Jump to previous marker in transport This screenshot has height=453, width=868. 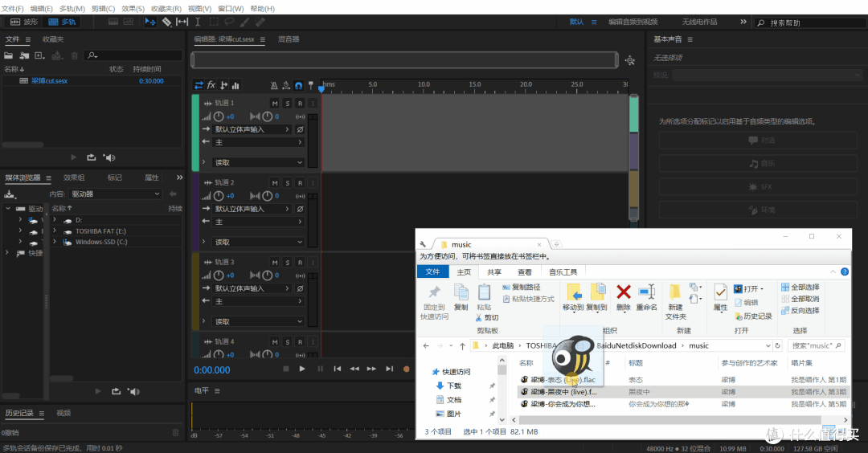pos(337,369)
